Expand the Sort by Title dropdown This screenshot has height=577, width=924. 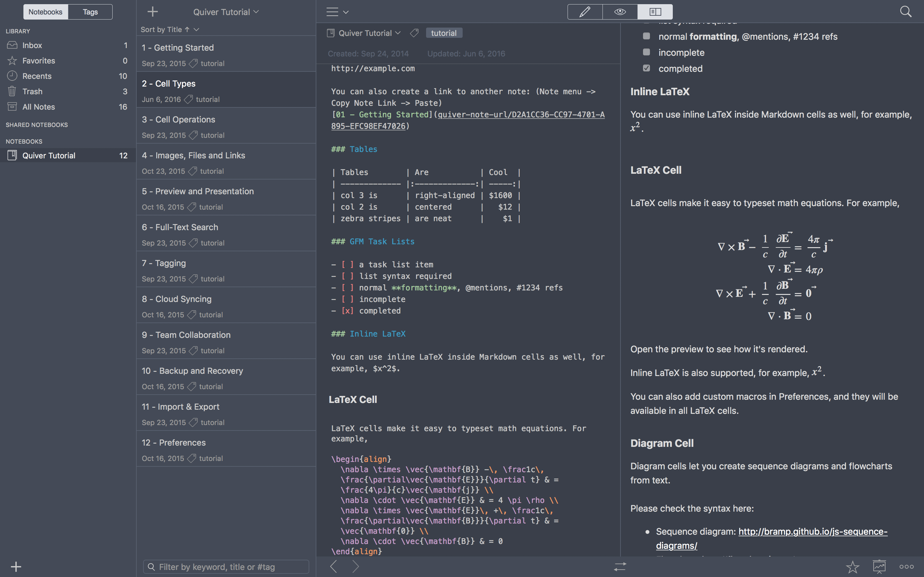[x=169, y=29]
